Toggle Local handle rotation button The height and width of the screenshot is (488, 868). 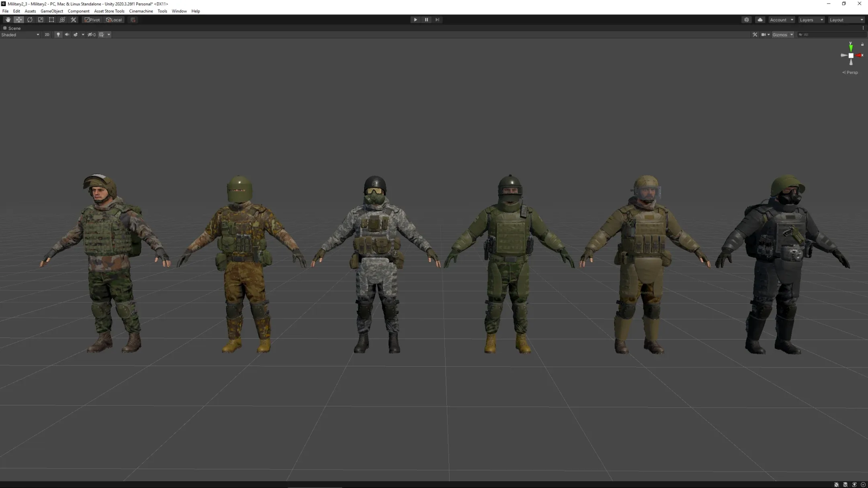point(114,20)
